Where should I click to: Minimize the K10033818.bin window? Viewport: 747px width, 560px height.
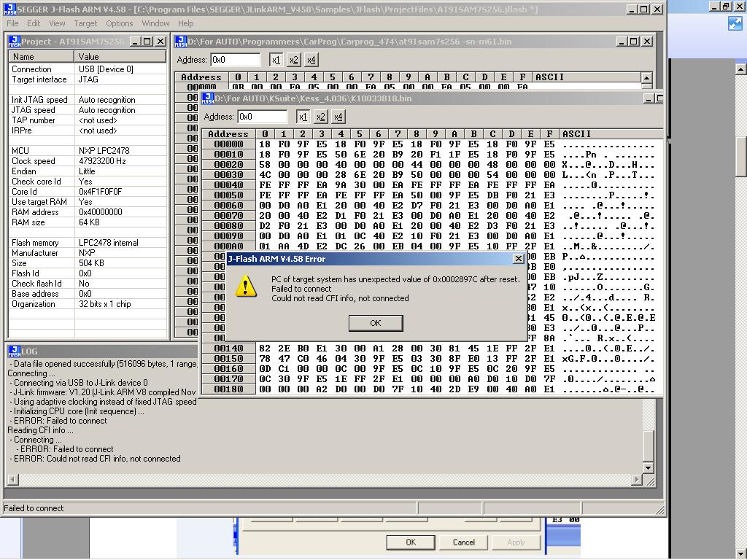pyautogui.click(x=649, y=98)
